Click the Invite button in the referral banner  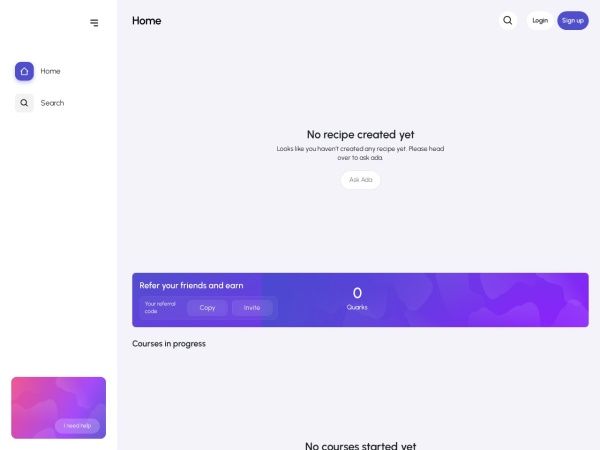pyautogui.click(x=252, y=308)
